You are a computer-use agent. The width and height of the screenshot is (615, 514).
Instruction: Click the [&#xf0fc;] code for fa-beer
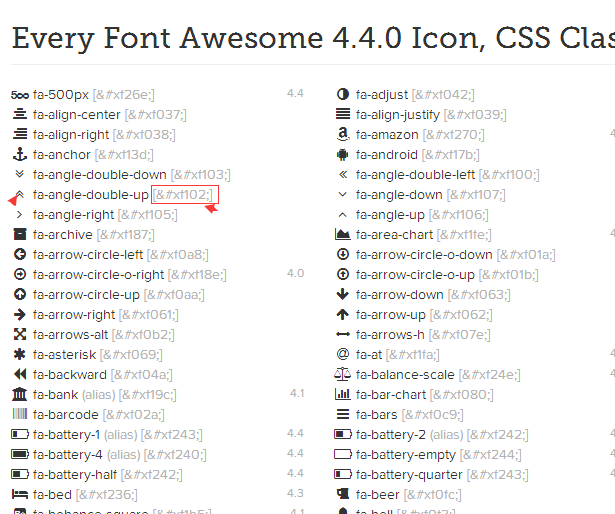pyautogui.click(x=433, y=495)
